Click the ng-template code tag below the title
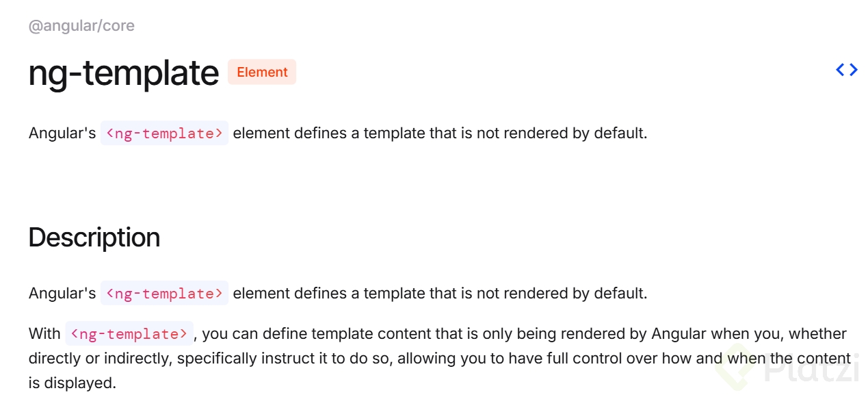This screenshot has height=395, width=868. (164, 133)
